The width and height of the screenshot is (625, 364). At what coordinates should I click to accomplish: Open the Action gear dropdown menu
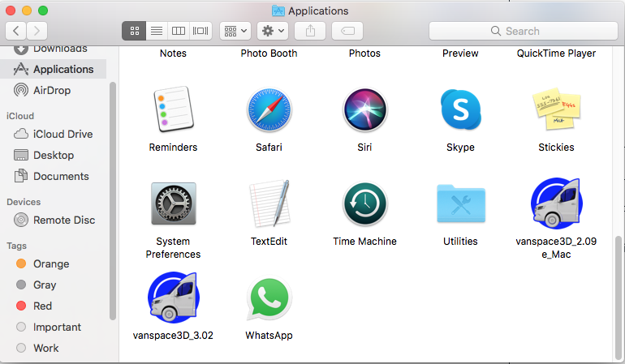273,31
